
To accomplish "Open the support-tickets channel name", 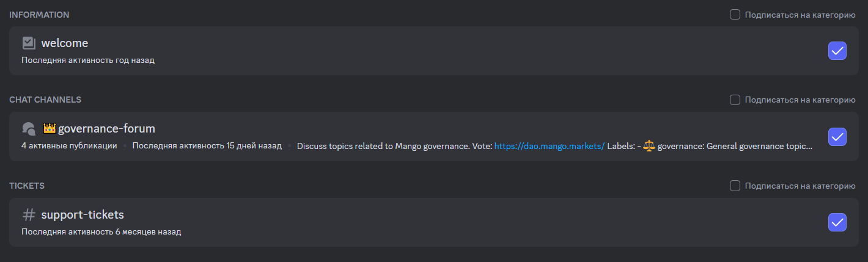I will [x=83, y=215].
